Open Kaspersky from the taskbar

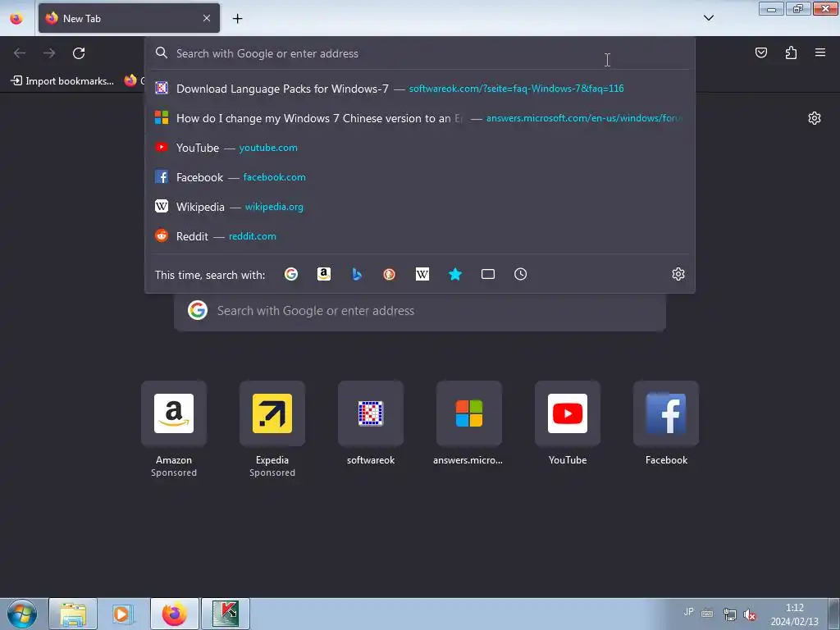tap(225, 614)
